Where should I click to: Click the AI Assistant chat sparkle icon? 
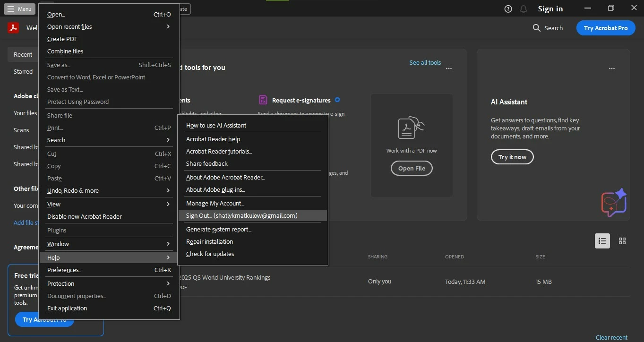[614, 203]
